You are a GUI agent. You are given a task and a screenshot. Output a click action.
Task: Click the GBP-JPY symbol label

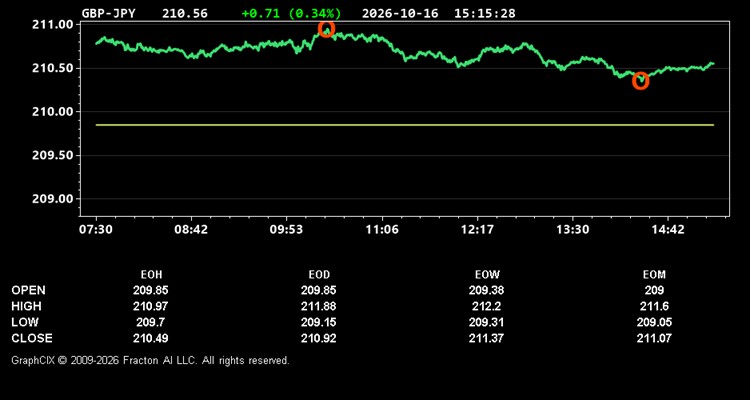click(x=109, y=13)
